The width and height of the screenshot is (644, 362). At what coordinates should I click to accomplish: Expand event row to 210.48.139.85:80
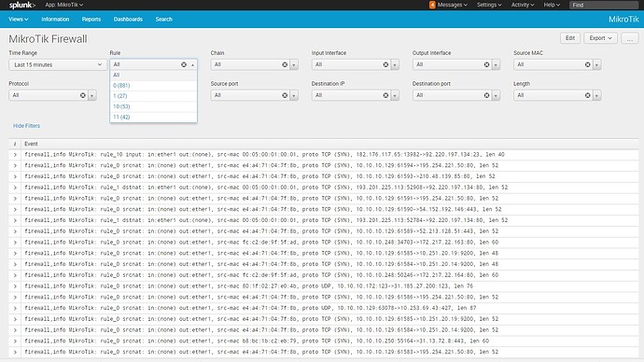pos(15,176)
